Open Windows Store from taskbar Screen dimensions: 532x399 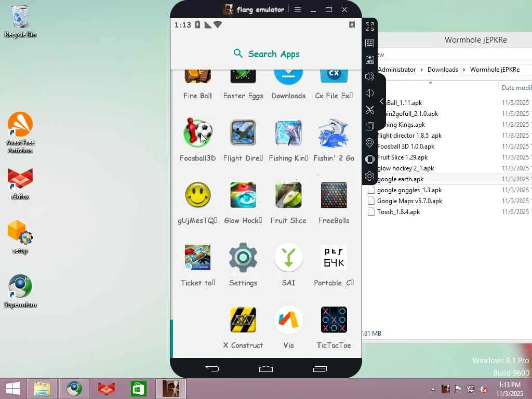[x=138, y=389]
